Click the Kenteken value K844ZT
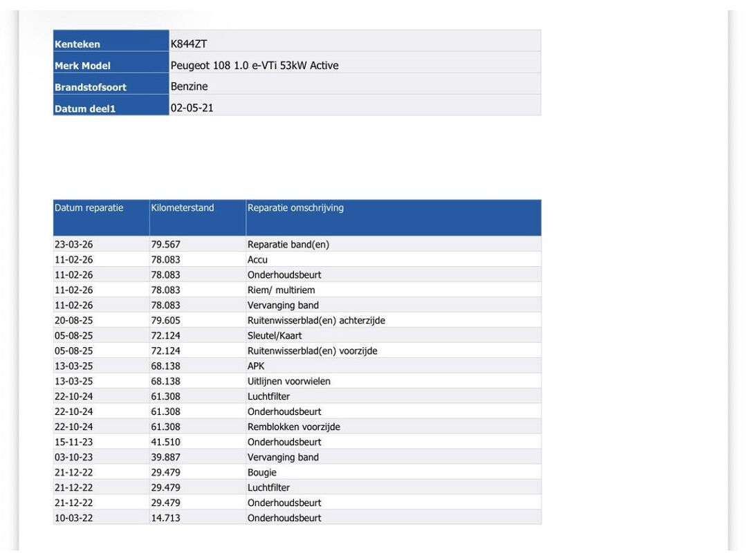 (x=189, y=44)
